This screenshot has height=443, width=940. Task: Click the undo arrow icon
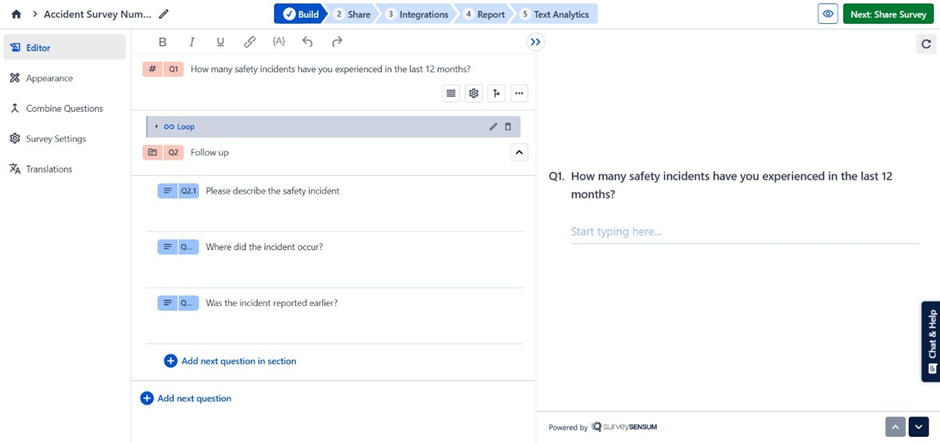pos(308,42)
